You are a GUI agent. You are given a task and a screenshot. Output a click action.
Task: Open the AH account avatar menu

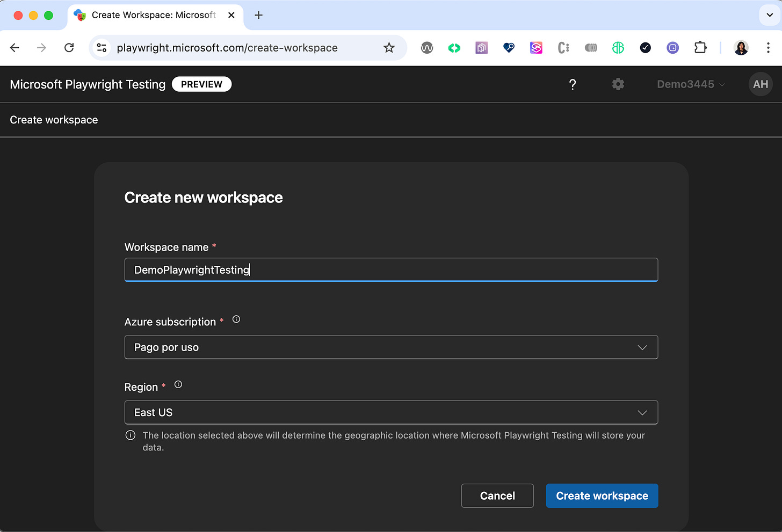pos(761,84)
